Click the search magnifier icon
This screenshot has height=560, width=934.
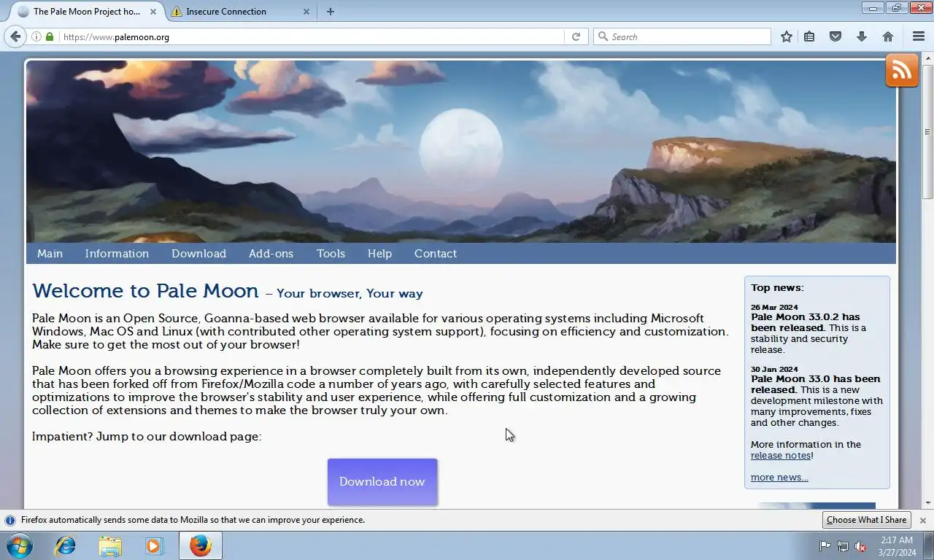tap(603, 36)
